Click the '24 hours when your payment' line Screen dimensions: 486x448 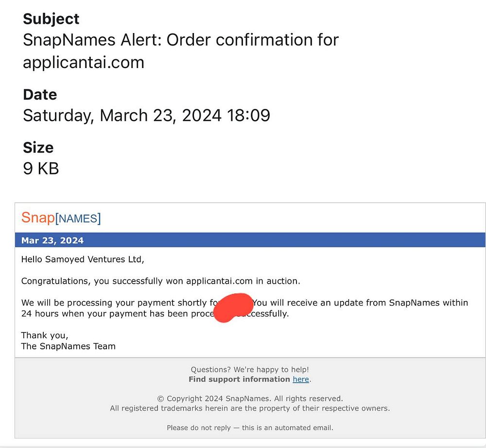pos(155,313)
